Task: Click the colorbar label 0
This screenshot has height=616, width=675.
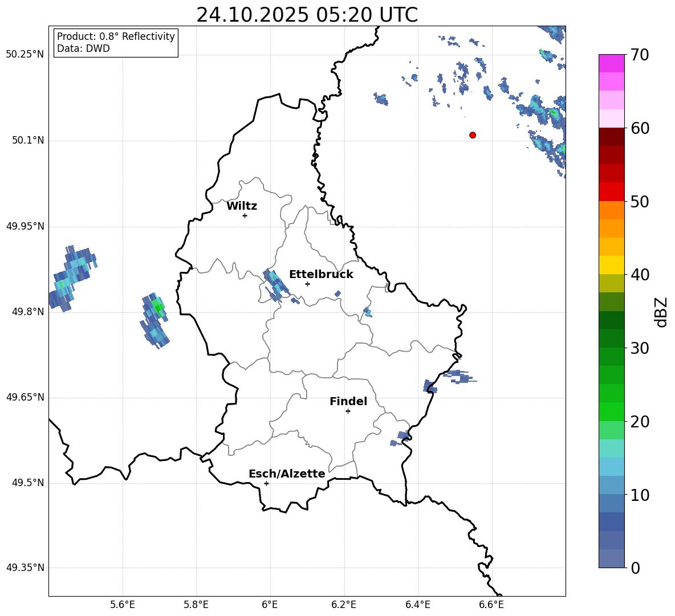Action: click(635, 568)
